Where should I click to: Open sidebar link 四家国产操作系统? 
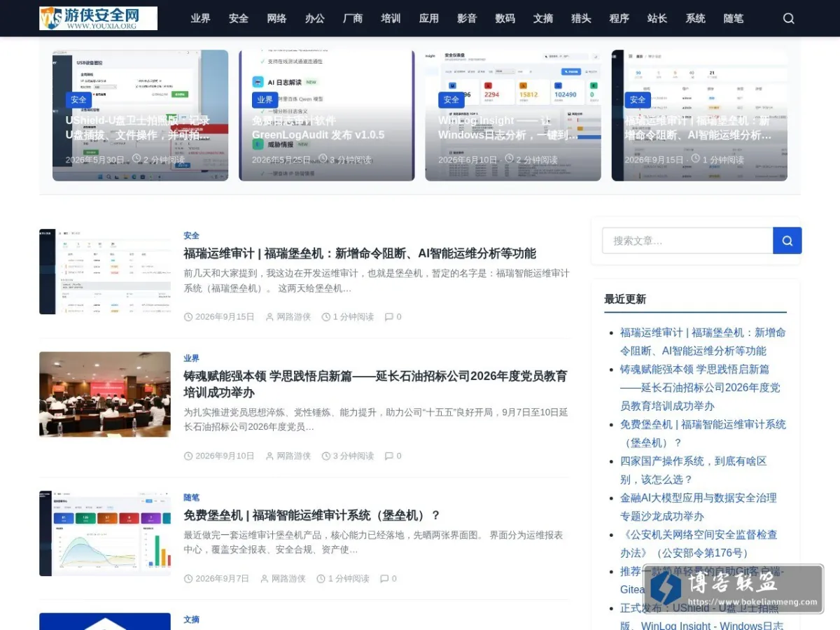pyautogui.click(x=694, y=470)
